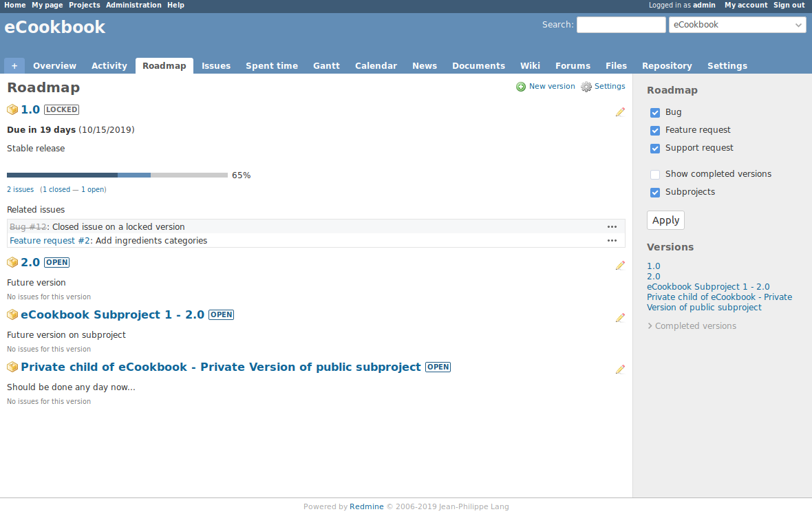
Task: Click the package icon beside version 2.0
Action: coord(12,262)
